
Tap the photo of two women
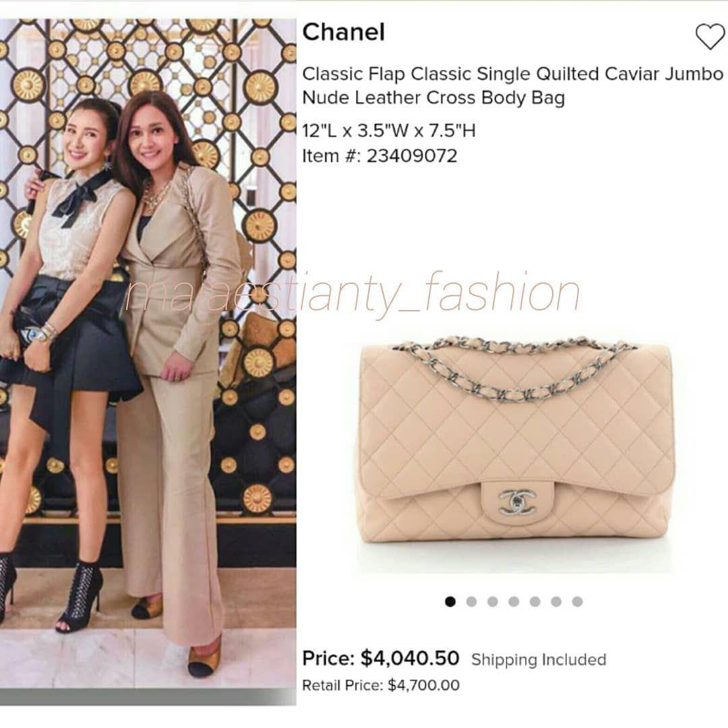click(148, 362)
